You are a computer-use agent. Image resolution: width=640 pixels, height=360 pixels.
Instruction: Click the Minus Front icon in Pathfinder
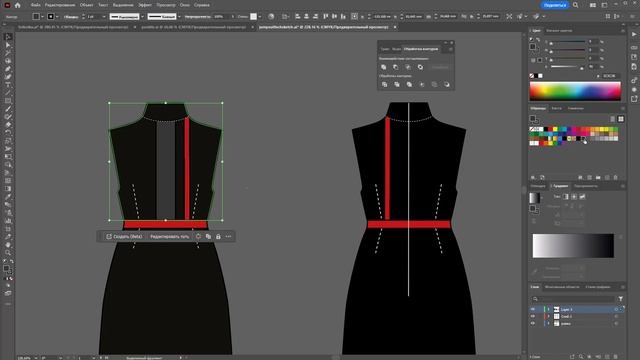[396, 67]
